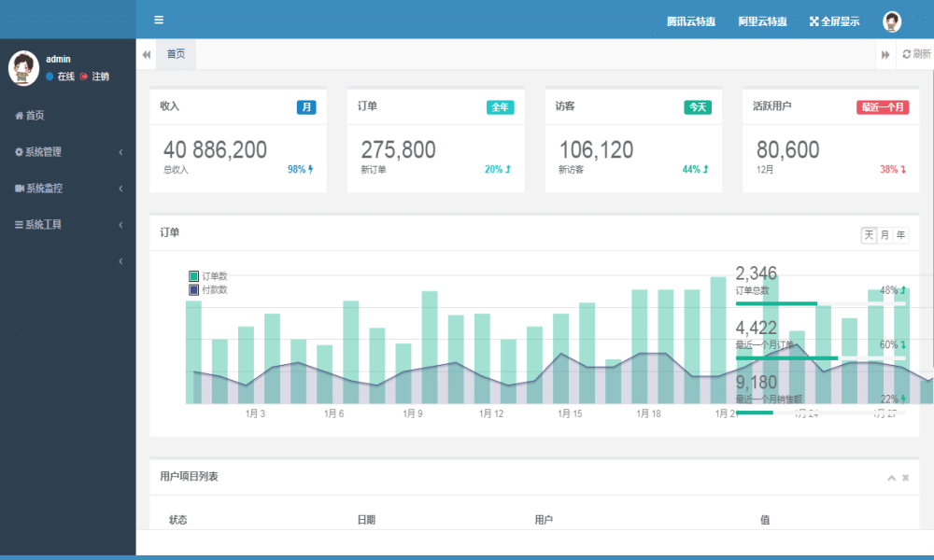The height and width of the screenshot is (560, 934).
Task: Click the 60% down-arrow icon
Action: coord(903,345)
